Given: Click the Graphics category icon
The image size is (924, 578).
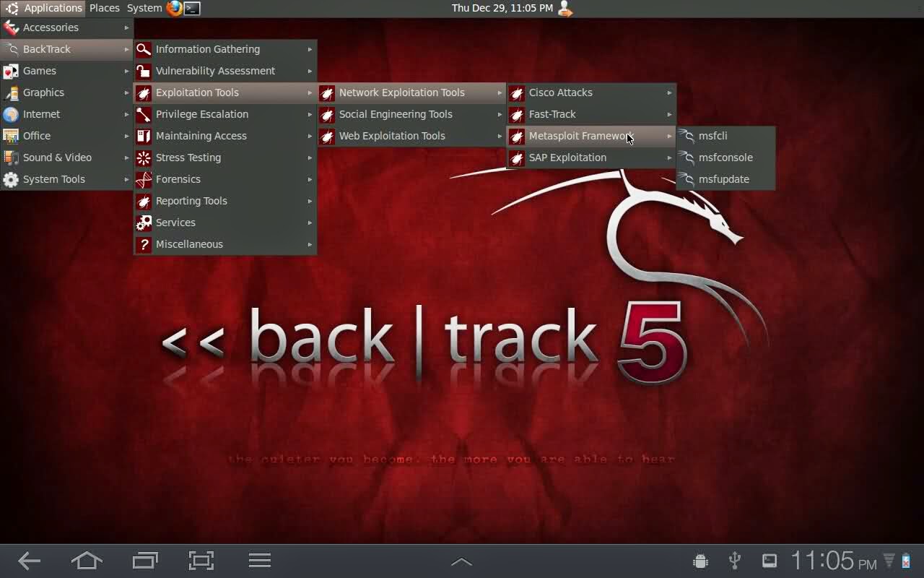Looking at the screenshot, I should point(11,92).
